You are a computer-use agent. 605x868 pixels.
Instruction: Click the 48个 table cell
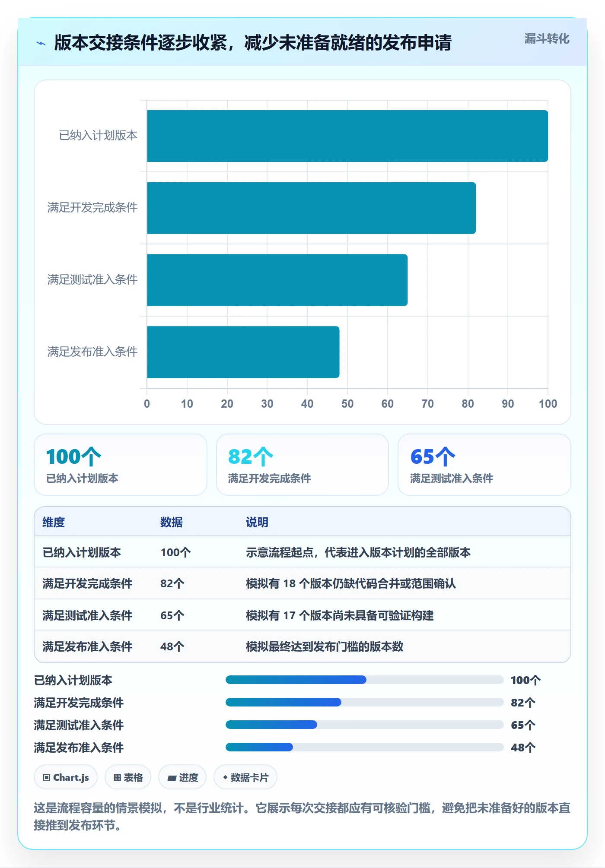tap(172, 646)
